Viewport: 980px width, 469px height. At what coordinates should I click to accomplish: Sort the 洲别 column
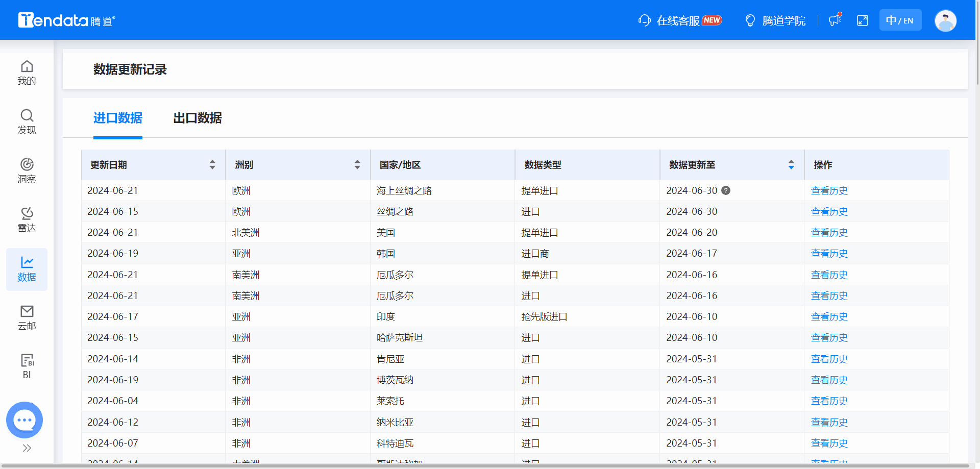pos(357,164)
